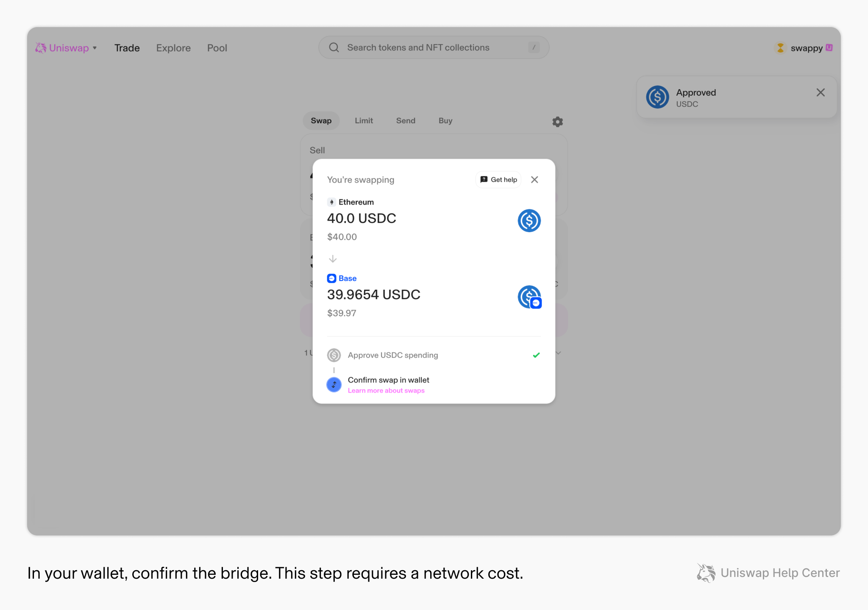868x610 pixels.
Task: Switch to the Buy tab
Action: [445, 121]
